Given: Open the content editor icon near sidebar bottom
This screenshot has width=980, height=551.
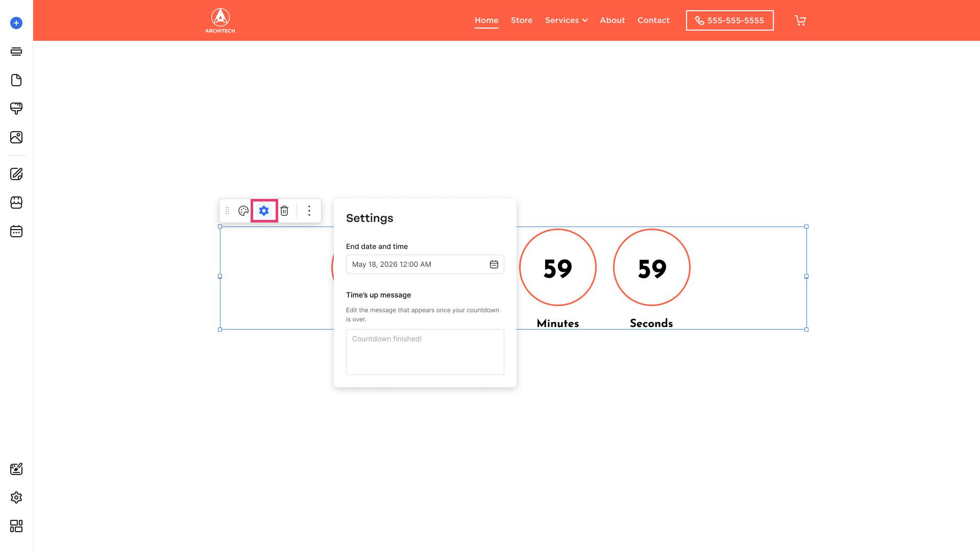Looking at the screenshot, I should (16, 469).
